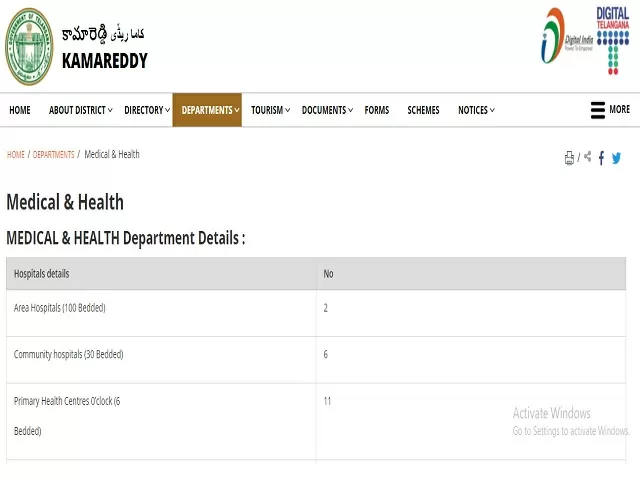Expand the Notices dropdown

click(x=476, y=110)
